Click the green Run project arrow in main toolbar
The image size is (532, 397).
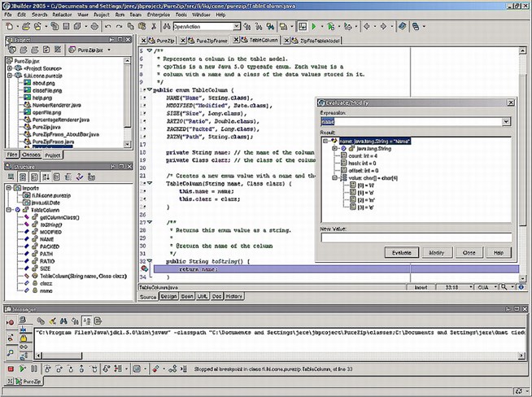coord(312,26)
